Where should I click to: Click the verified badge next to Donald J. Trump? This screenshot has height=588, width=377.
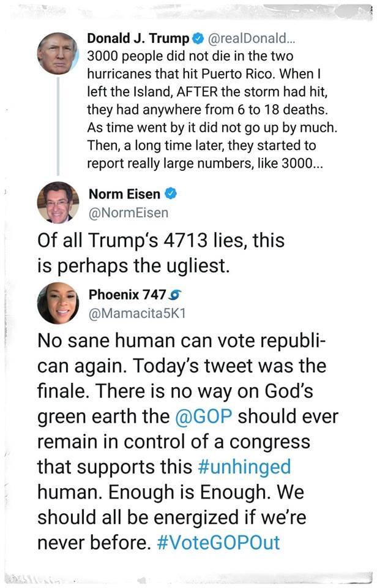[198, 39]
